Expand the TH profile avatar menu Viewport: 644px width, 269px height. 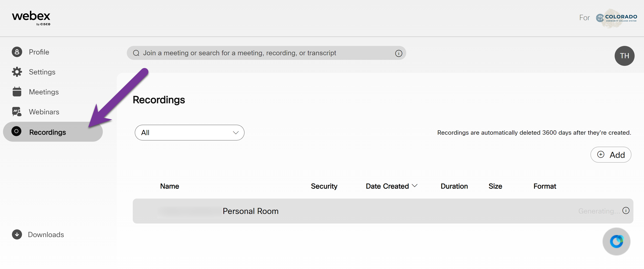coord(624,56)
